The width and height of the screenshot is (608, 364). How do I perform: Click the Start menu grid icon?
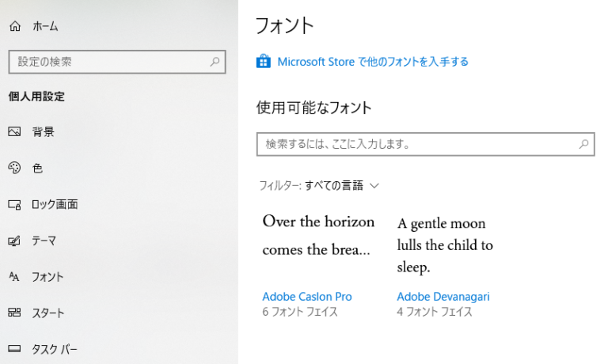click(x=14, y=313)
